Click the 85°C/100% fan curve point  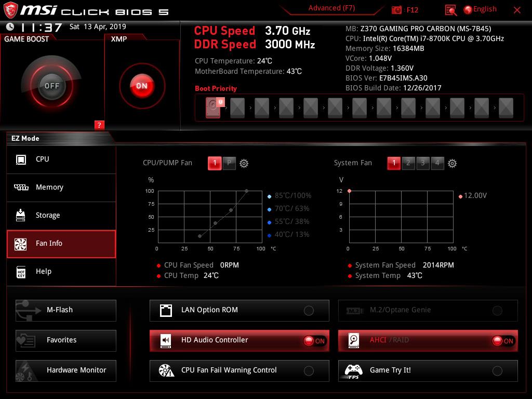[x=247, y=191]
